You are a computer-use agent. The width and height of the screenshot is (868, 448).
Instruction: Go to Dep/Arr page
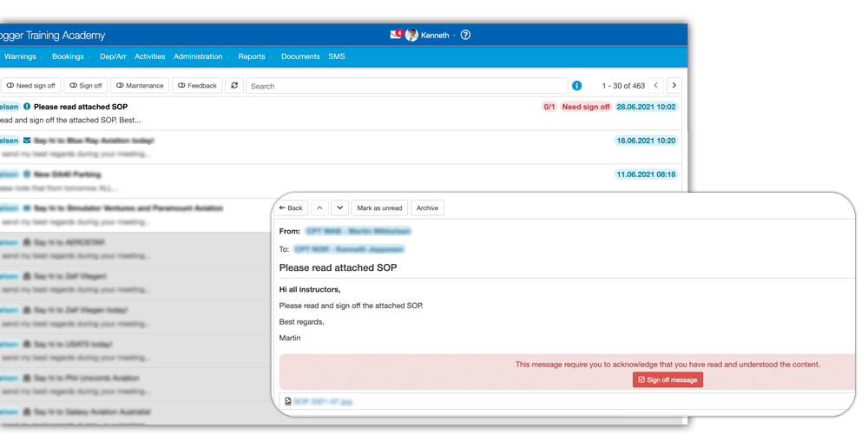(113, 56)
